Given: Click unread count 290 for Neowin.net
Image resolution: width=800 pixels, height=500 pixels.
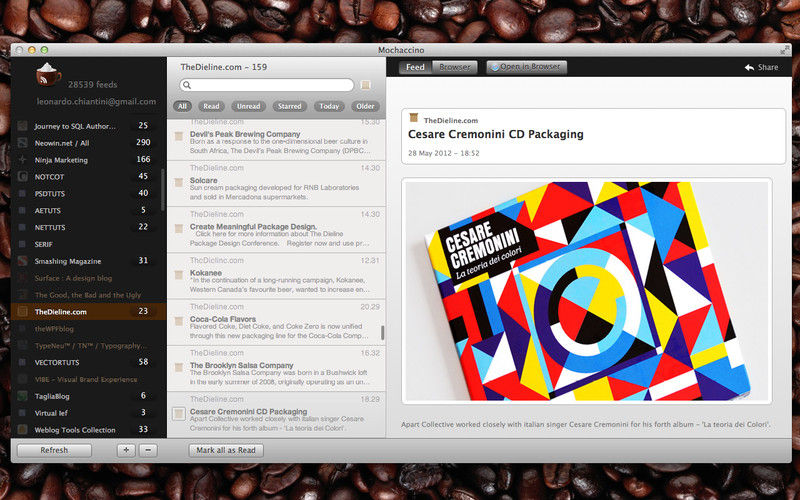Looking at the screenshot, I should pos(143,142).
